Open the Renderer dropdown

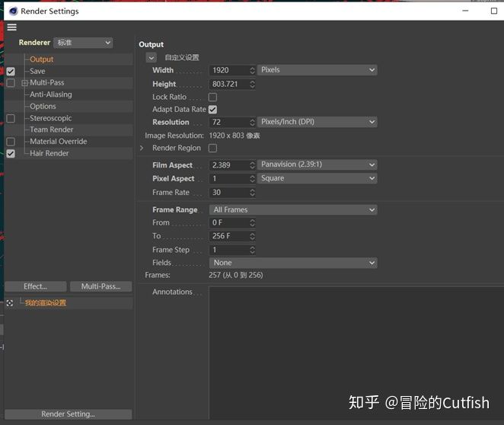click(x=83, y=43)
